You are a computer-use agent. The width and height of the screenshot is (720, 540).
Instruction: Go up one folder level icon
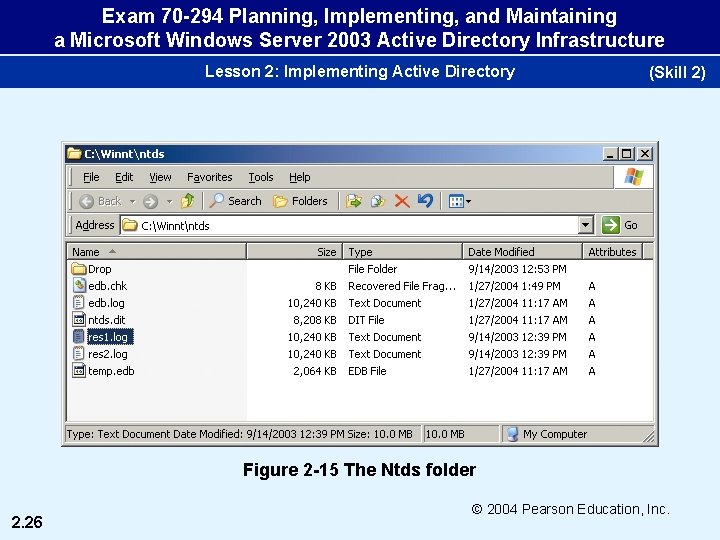(x=187, y=201)
